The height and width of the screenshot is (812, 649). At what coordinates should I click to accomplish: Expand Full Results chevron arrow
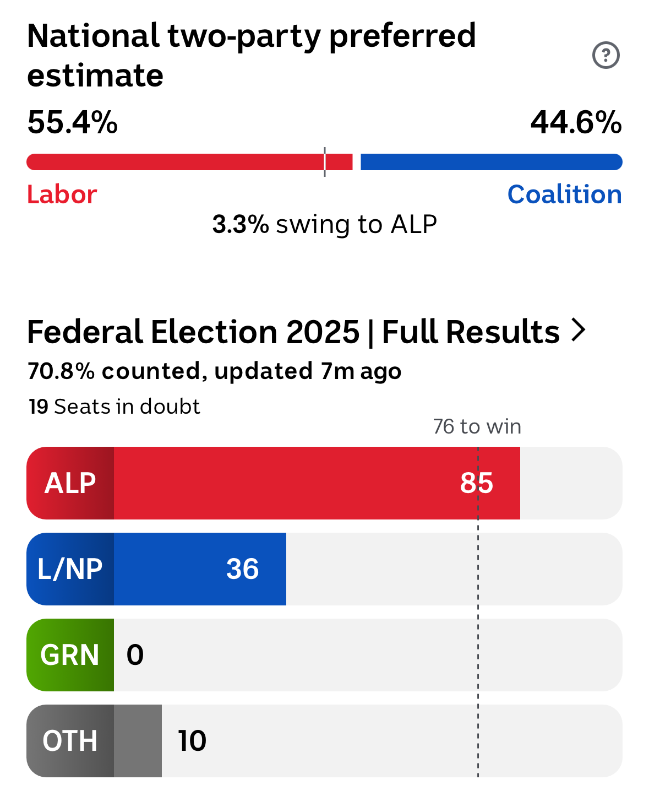pyautogui.click(x=578, y=330)
